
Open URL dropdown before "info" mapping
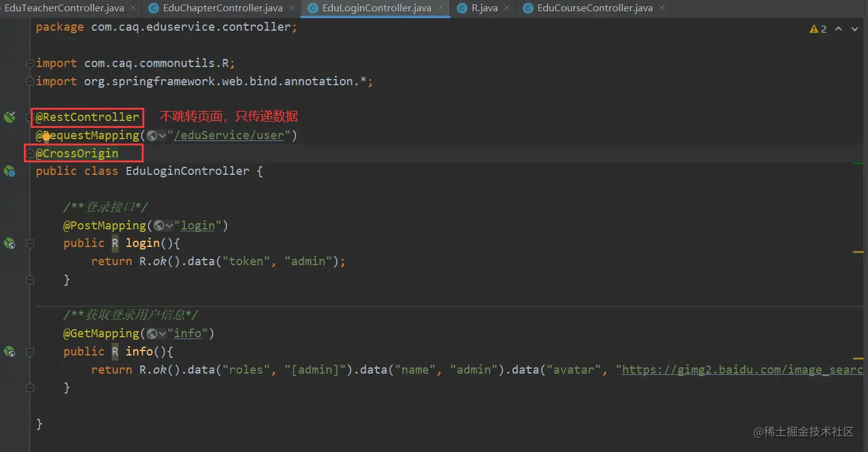(157, 334)
